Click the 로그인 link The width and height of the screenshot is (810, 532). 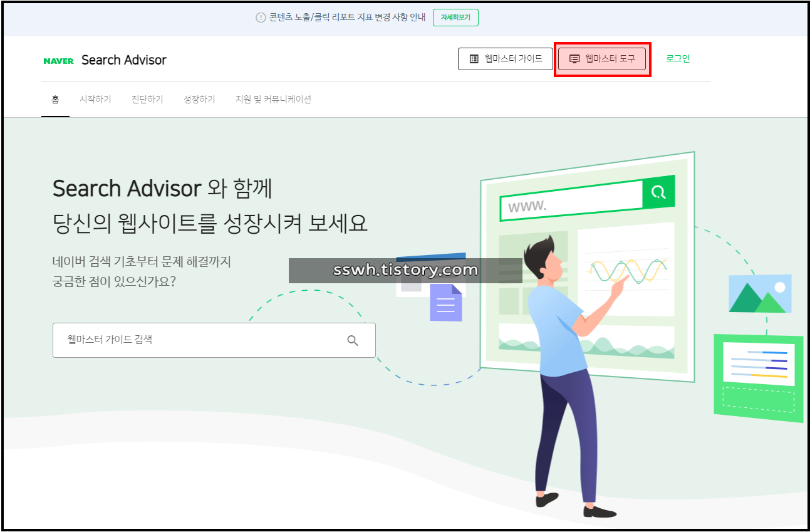pyautogui.click(x=677, y=58)
